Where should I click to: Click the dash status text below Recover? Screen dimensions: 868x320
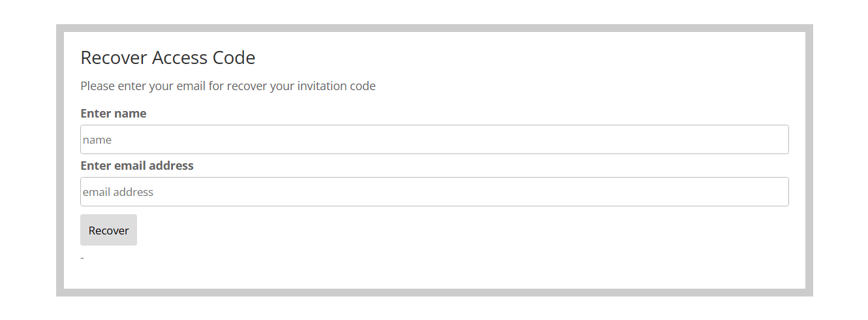coord(82,258)
